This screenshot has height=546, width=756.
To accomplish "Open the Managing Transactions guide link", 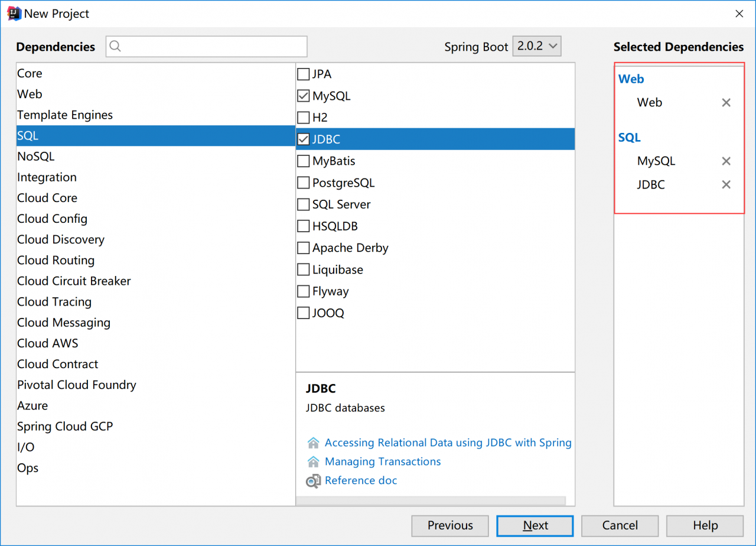I will click(382, 461).
